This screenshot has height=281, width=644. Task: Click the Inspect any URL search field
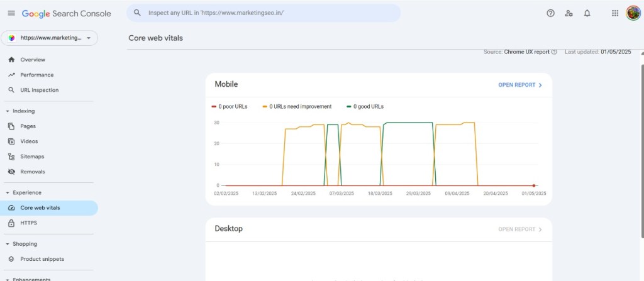(264, 13)
